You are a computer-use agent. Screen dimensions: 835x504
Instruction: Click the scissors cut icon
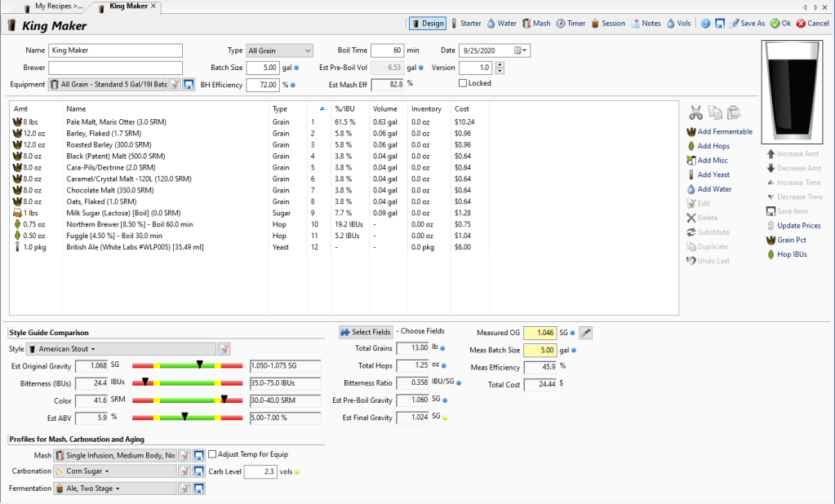click(695, 113)
